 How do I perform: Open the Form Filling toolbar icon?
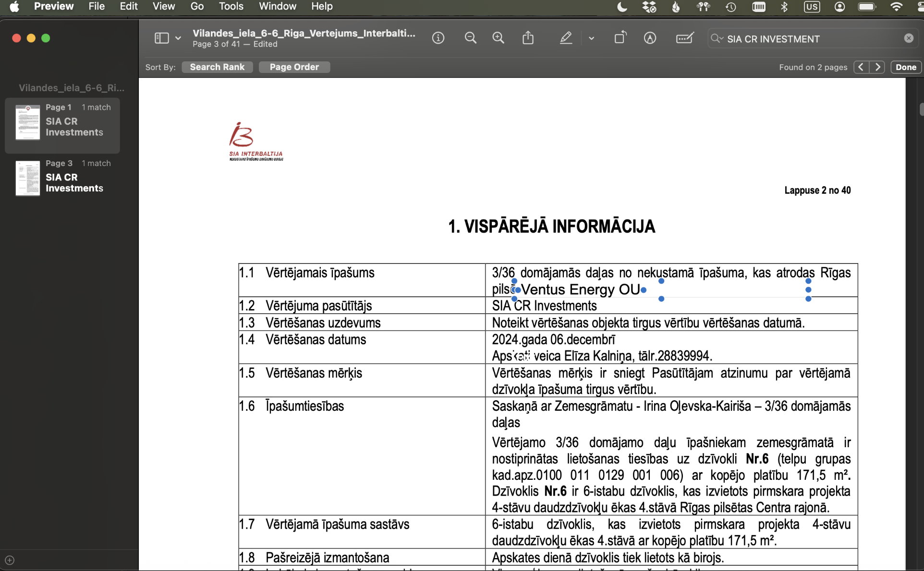684,38
